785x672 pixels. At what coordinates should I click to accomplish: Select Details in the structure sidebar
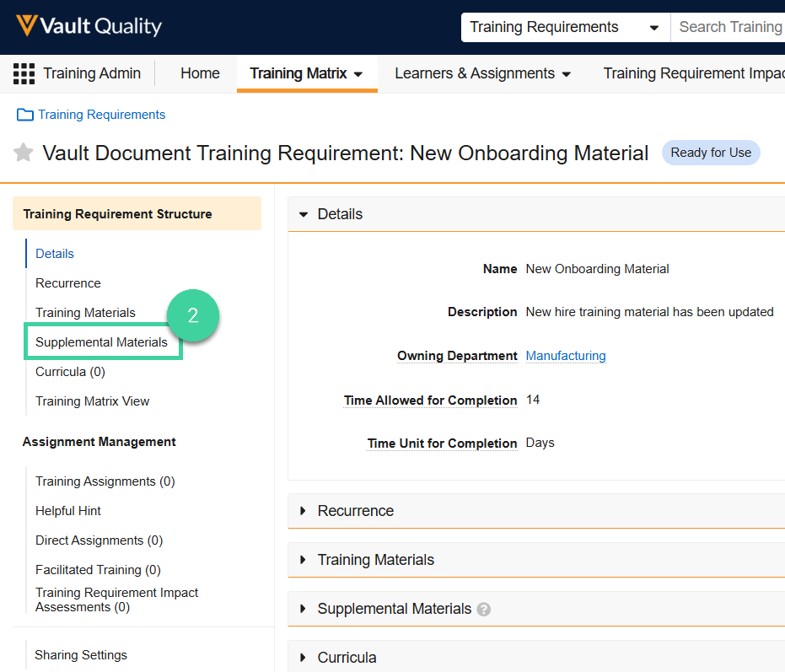click(x=55, y=254)
